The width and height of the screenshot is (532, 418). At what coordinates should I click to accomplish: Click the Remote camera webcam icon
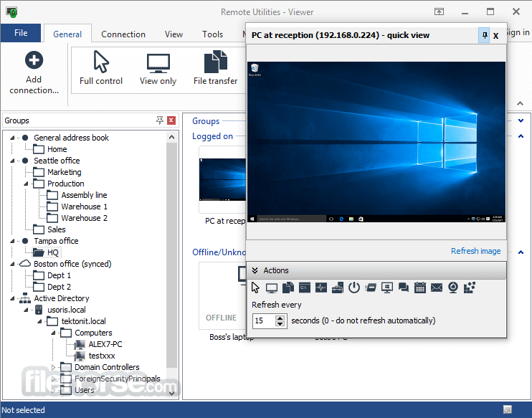453,288
